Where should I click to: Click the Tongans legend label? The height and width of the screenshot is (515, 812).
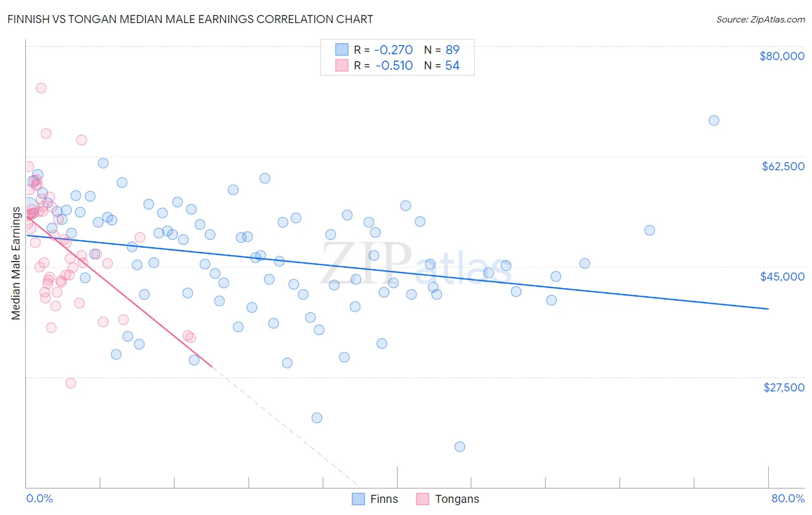(457, 499)
